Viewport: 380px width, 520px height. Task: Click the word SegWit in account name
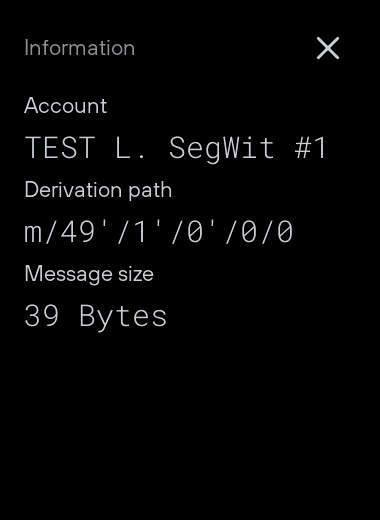(222, 149)
